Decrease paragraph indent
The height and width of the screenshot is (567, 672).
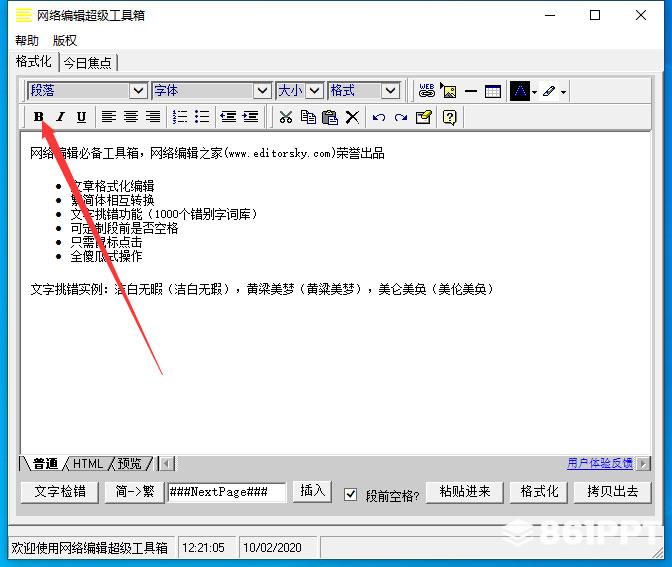[x=228, y=117]
